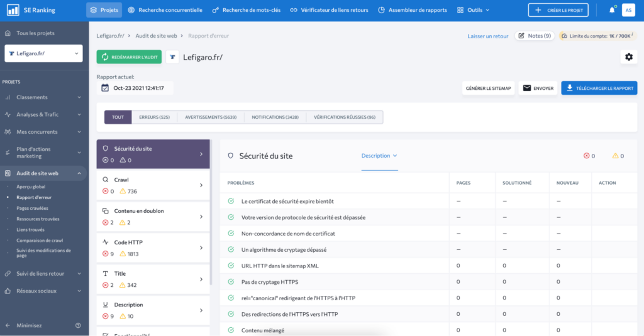The width and height of the screenshot is (644, 336).
Task: Click Redémarrer l'audit button
Action: (129, 57)
